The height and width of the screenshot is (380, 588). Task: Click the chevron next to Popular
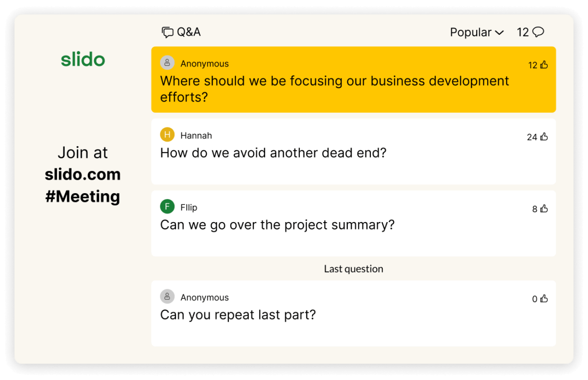[x=499, y=32]
